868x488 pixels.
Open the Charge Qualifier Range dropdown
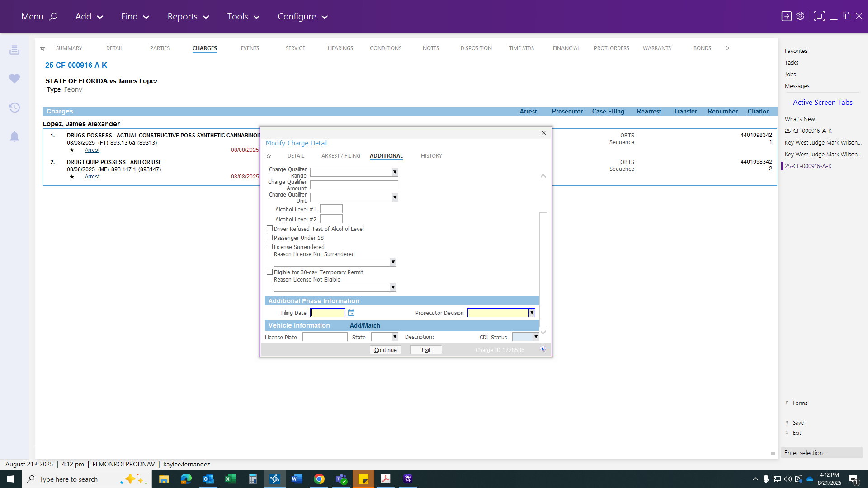point(395,172)
